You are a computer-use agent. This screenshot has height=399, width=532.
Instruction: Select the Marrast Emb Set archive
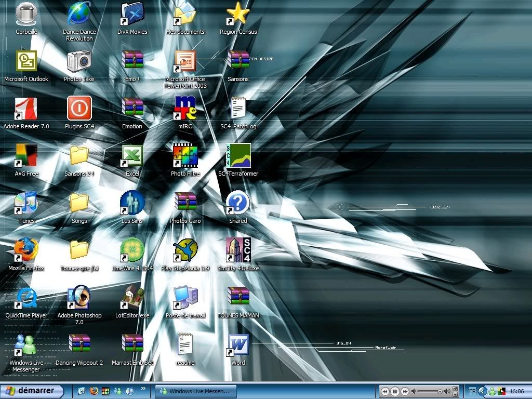pyautogui.click(x=132, y=350)
